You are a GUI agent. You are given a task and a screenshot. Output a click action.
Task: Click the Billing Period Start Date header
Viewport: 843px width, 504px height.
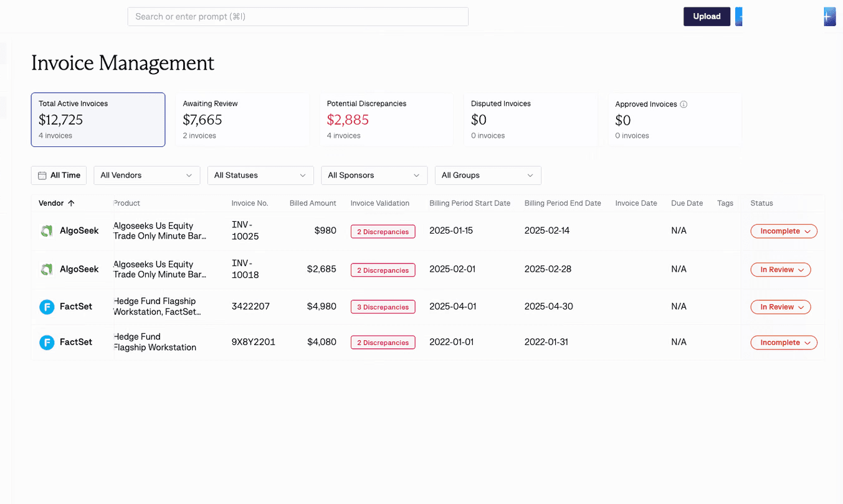point(470,203)
